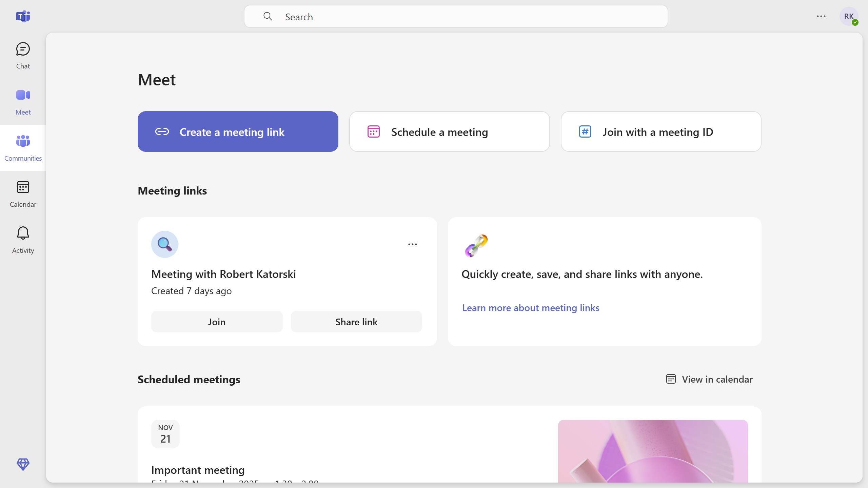Open your RK profile menu
This screenshot has height=488, width=868.
[849, 17]
